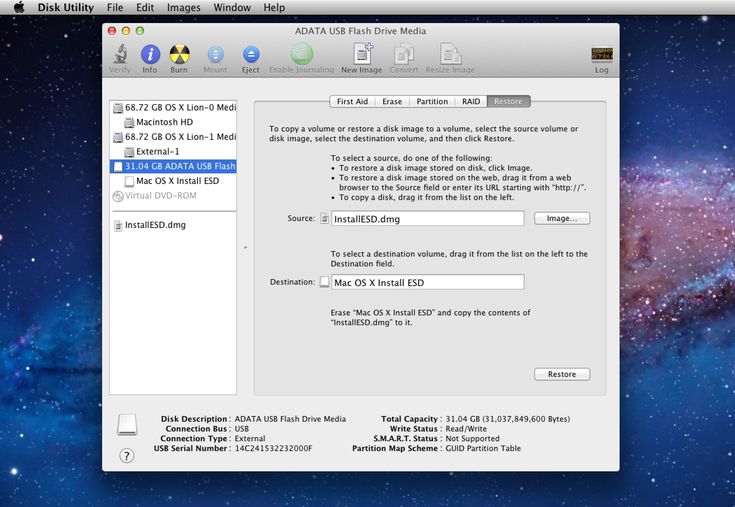Viewport: 735px width, 507px height.
Task: Click the Destination field volume icon
Action: click(x=324, y=282)
